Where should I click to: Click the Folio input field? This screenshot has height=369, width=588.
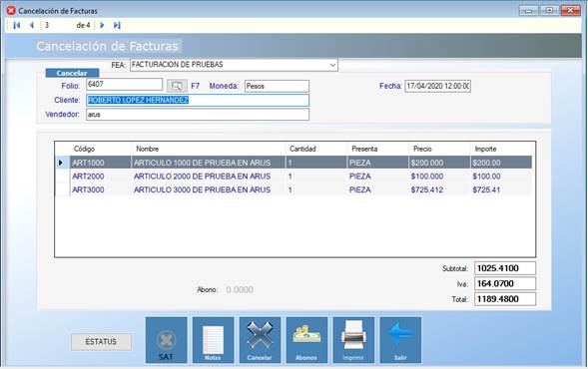click(124, 85)
